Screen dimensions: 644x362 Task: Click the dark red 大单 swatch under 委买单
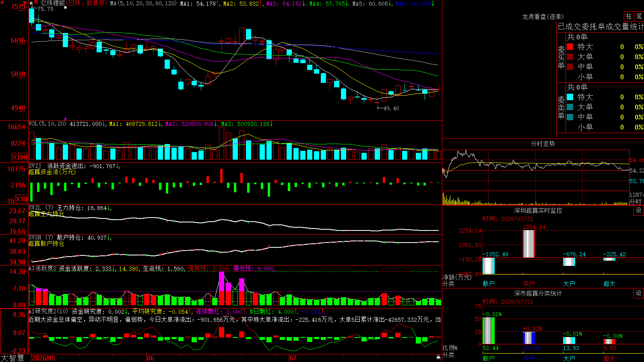[570, 57]
